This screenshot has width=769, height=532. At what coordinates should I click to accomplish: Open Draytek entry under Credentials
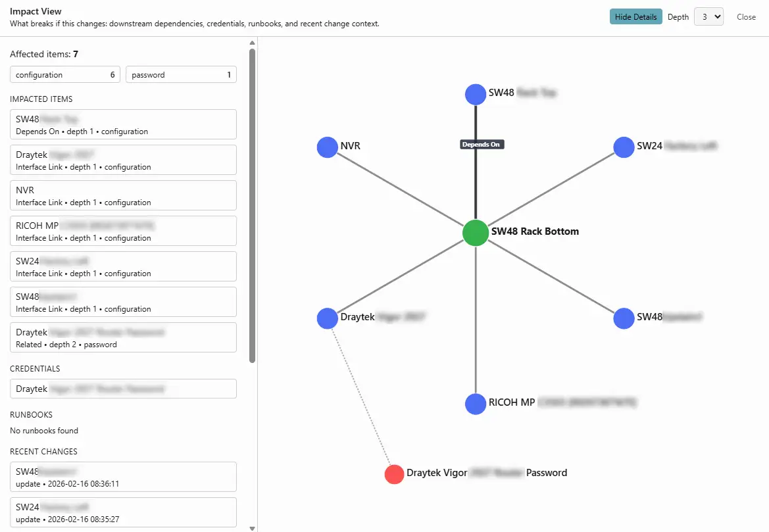coord(123,389)
